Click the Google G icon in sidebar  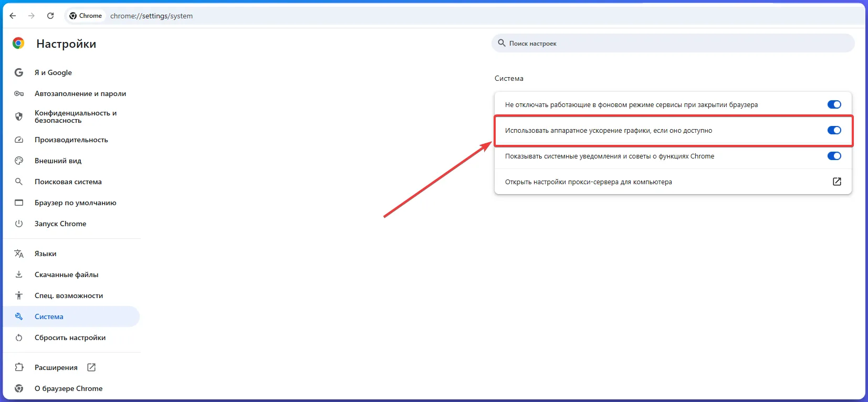coord(19,72)
